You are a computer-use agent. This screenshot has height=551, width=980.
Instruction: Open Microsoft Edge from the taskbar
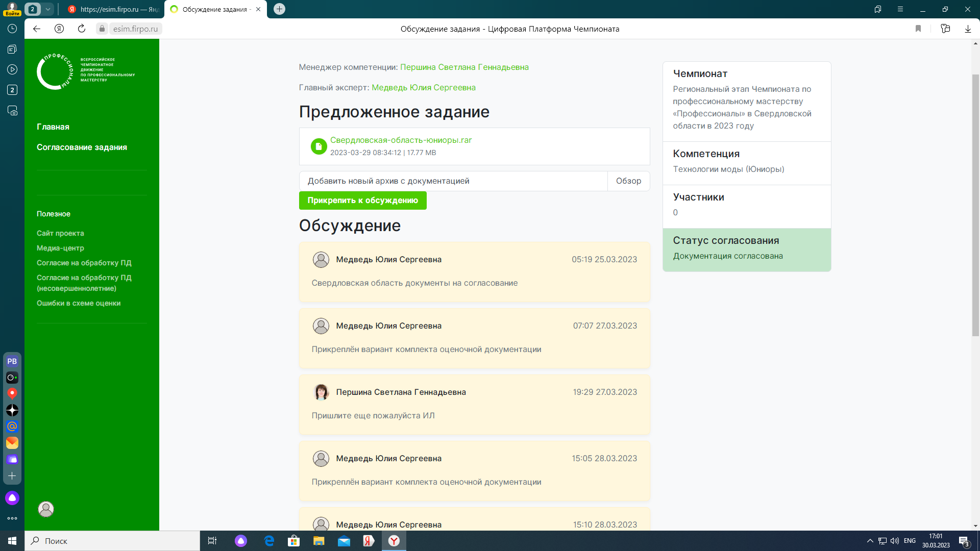pyautogui.click(x=269, y=541)
